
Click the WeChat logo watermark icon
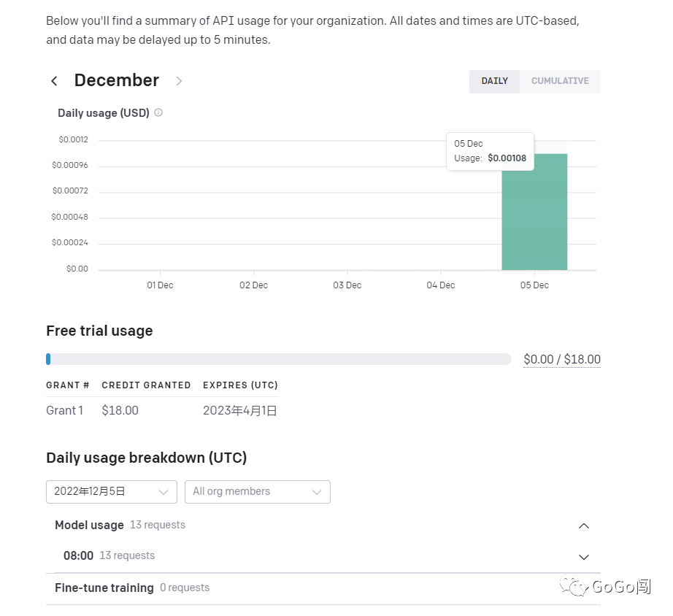click(577, 585)
